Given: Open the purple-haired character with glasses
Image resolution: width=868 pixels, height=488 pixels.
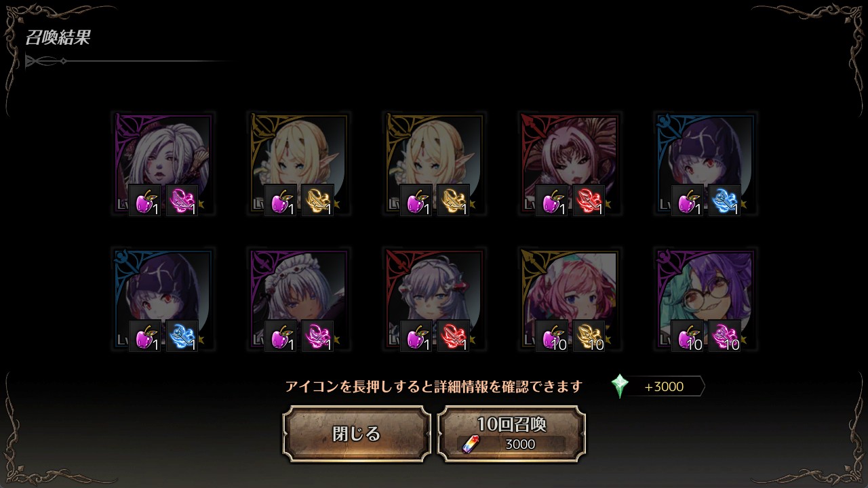Looking at the screenshot, I should 705,300.
